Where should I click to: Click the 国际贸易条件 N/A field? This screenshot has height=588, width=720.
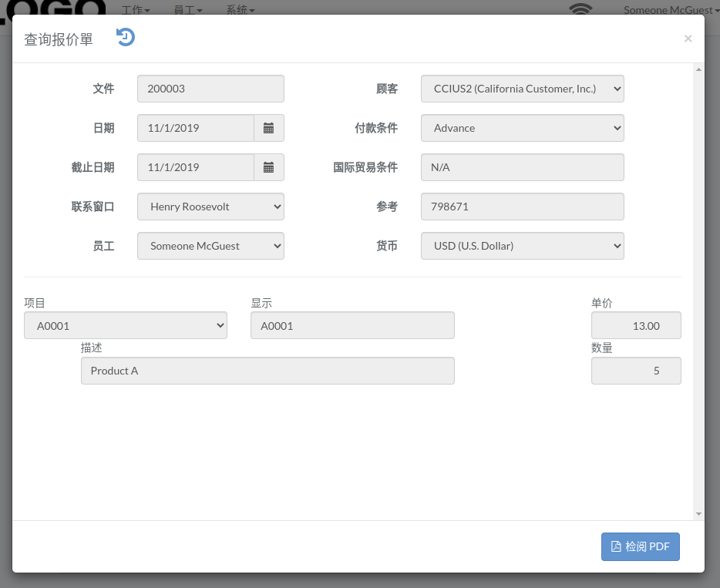coord(522,167)
